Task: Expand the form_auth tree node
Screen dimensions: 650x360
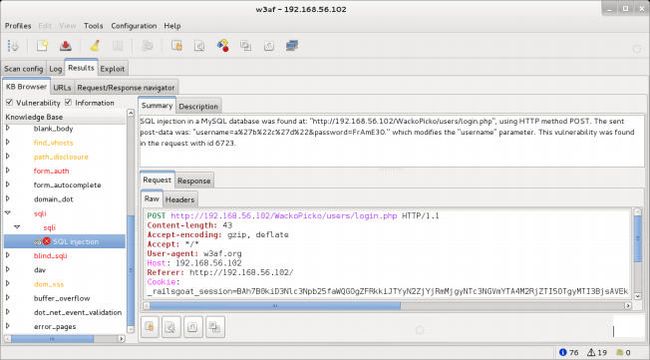Action: [7, 170]
